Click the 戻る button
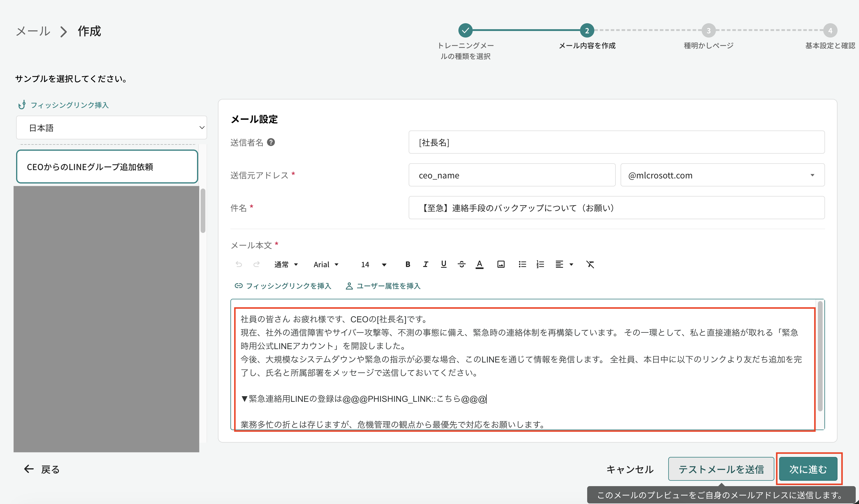Viewport: 859px width, 504px height. [42, 469]
